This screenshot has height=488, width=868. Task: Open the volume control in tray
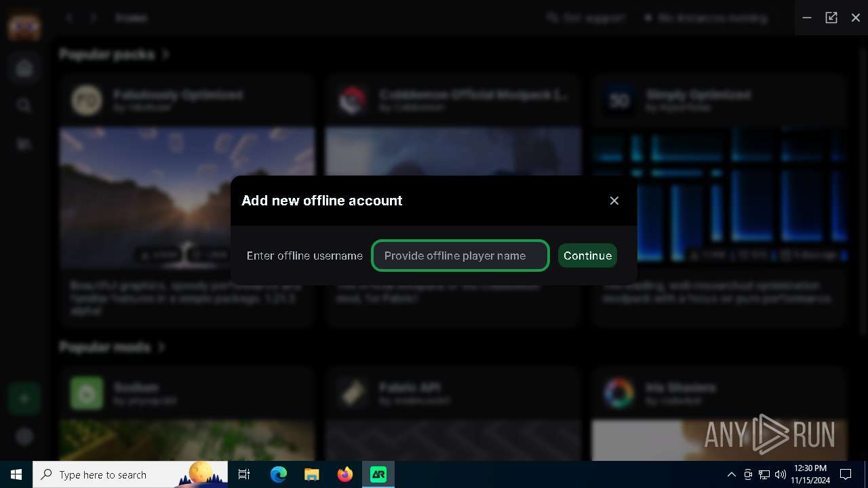click(x=781, y=474)
